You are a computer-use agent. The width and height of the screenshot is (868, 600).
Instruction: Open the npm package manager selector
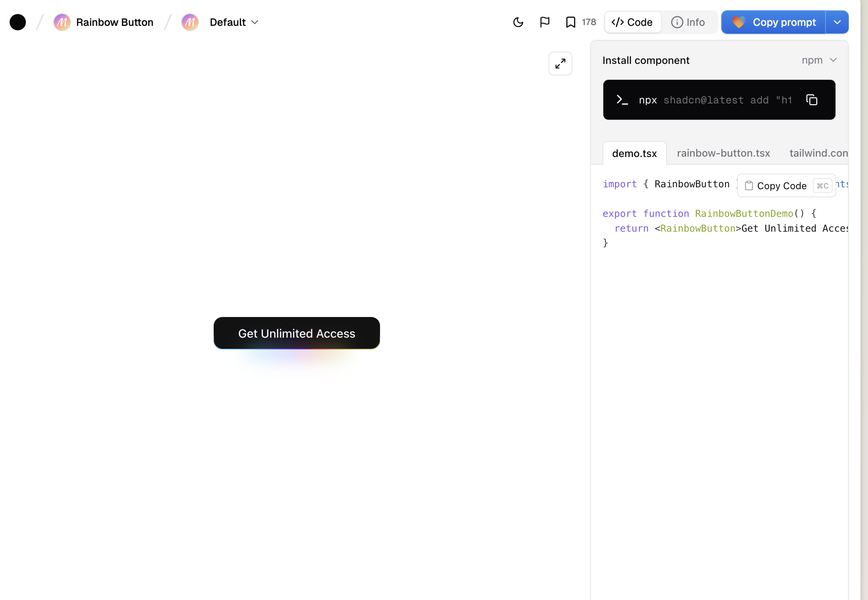pyautogui.click(x=820, y=60)
